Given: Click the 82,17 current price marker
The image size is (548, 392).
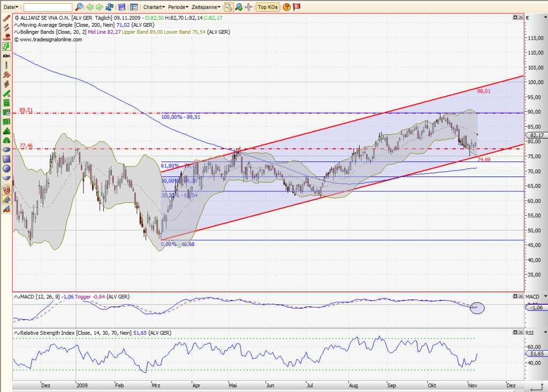Looking at the screenshot, I should click(536, 135).
